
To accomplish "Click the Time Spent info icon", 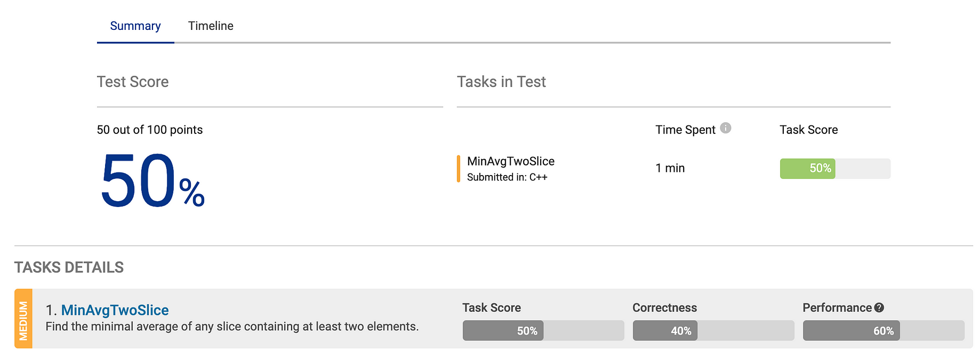I will pyautogui.click(x=725, y=128).
